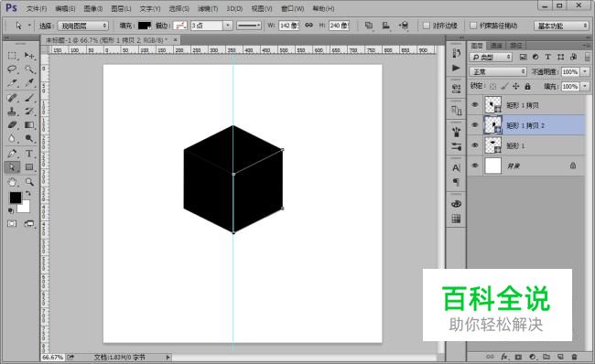Filter layers by pixel layers icon
Viewport: 595px width, 364px height.
coord(524,57)
